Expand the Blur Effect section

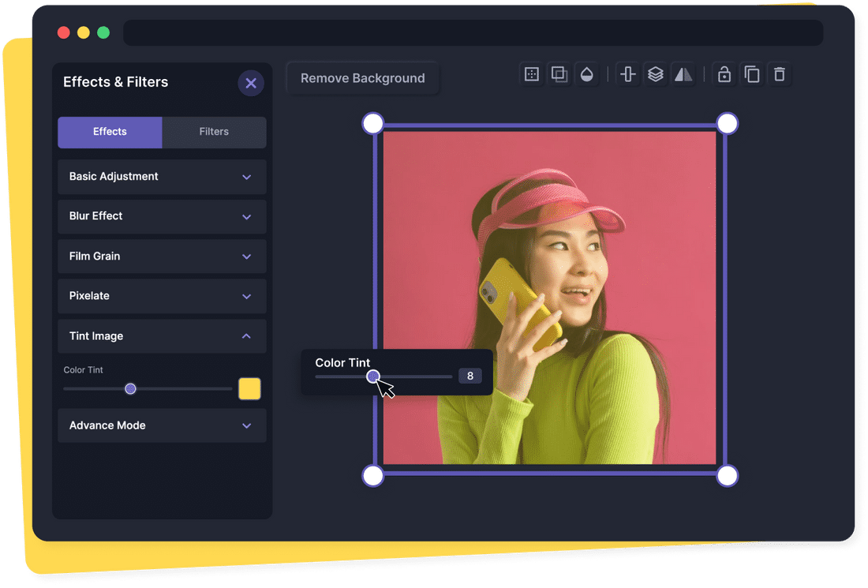tap(162, 216)
